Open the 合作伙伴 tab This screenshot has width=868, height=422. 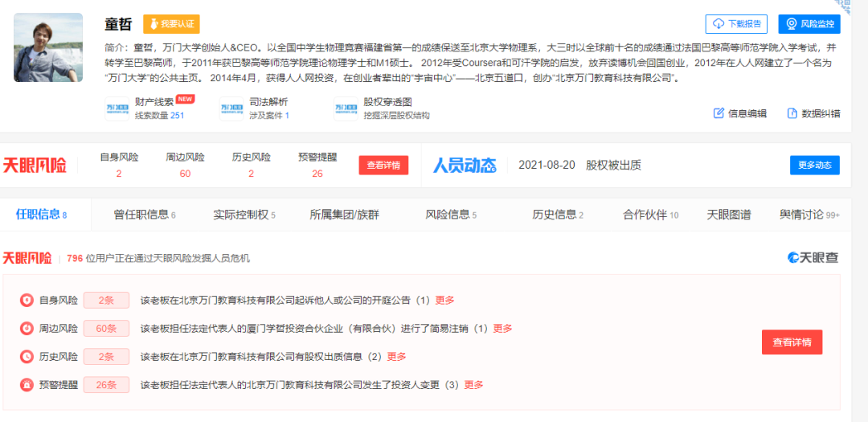coord(650,215)
